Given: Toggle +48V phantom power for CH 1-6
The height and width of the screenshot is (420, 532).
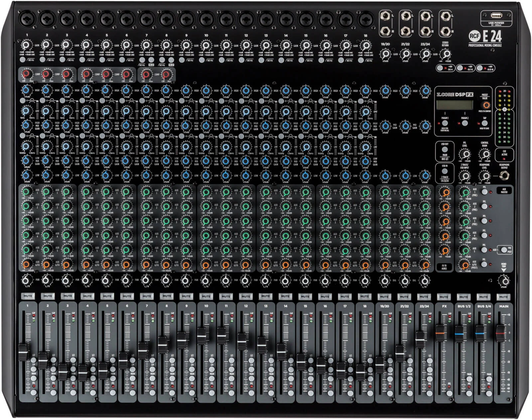Looking at the screenshot, I should [x=440, y=68].
